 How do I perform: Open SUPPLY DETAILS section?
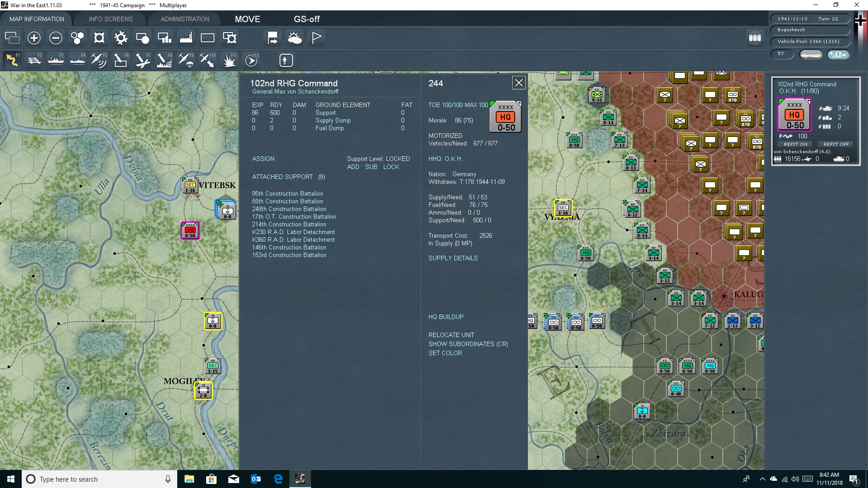point(453,258)
